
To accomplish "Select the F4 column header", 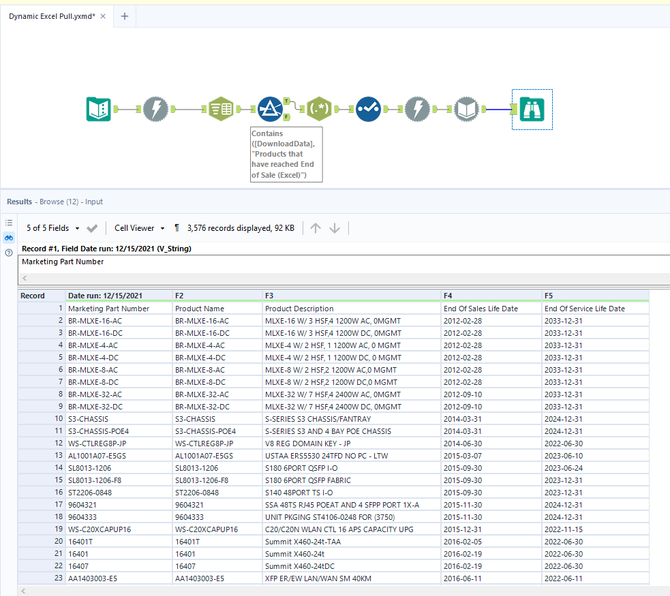I will 491,296.
